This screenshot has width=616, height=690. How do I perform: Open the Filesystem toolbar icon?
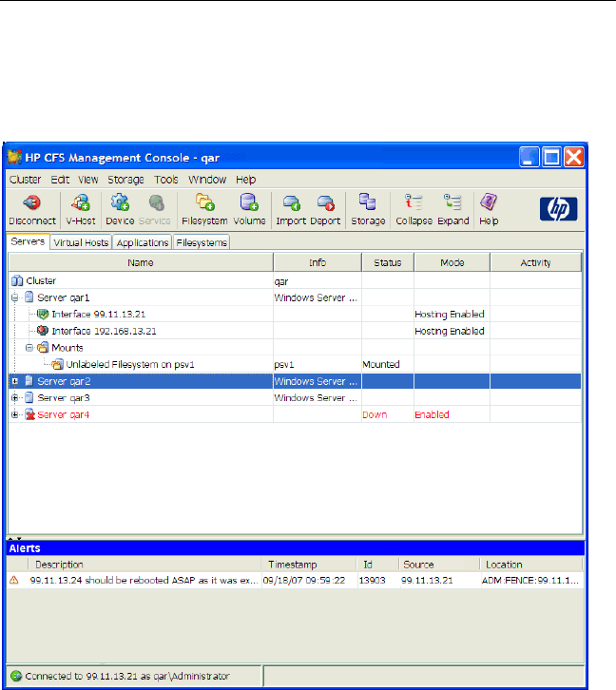(x=204, y=202)
